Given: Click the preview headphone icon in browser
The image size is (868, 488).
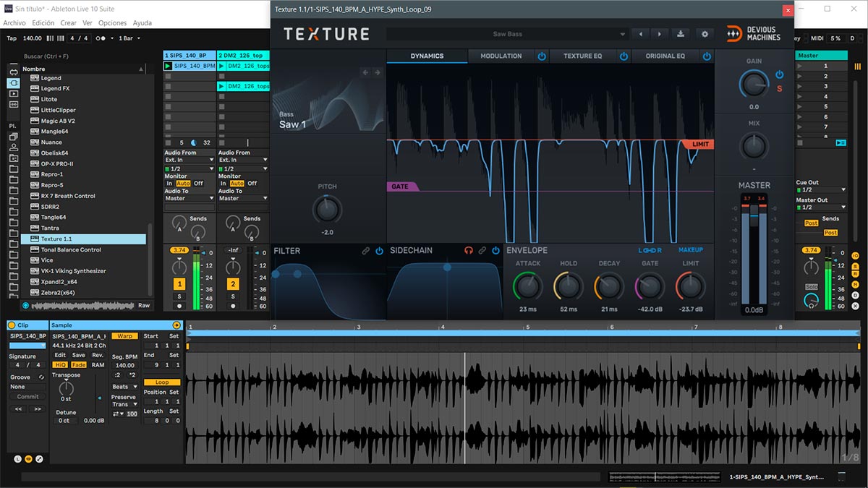Looking at the screenshot, I should 26,305.
